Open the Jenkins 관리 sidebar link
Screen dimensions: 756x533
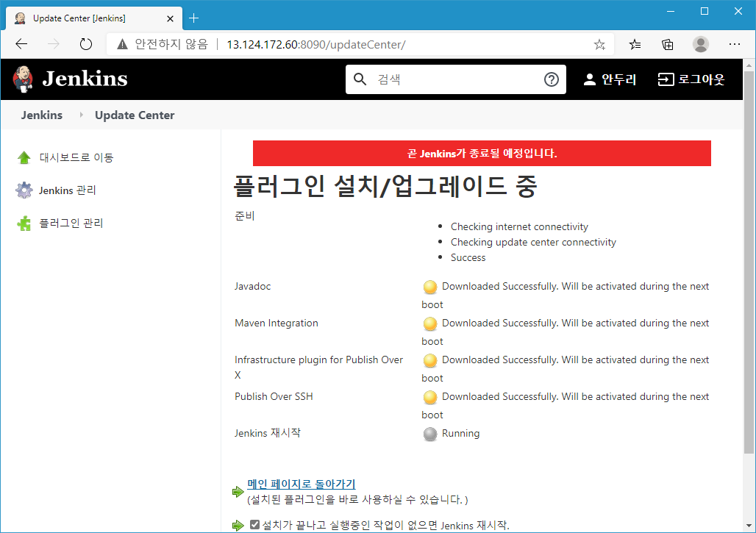click(x=68, y=190)
